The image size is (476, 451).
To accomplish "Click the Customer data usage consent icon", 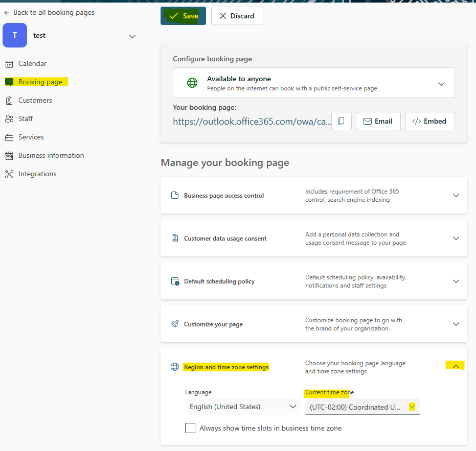I will (175, 239).
